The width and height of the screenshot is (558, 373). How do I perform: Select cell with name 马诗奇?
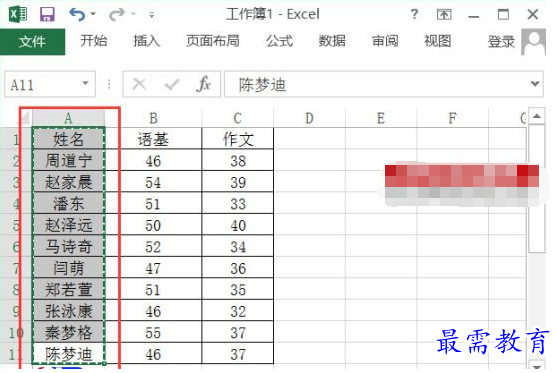point(68,246)
